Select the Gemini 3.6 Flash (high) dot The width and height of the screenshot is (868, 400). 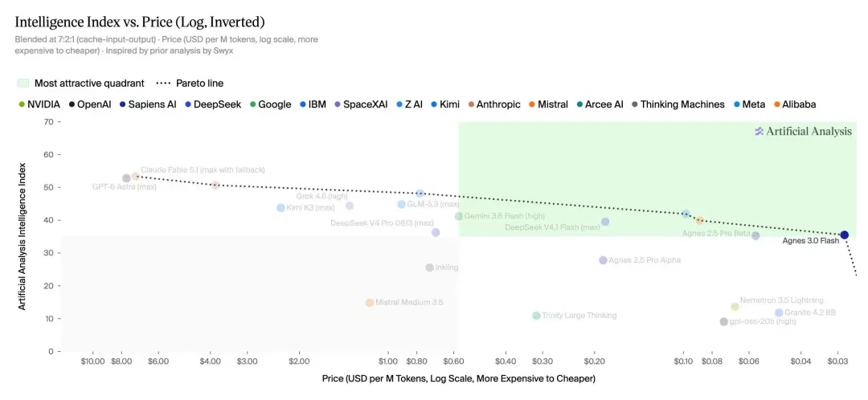[458, 216]
